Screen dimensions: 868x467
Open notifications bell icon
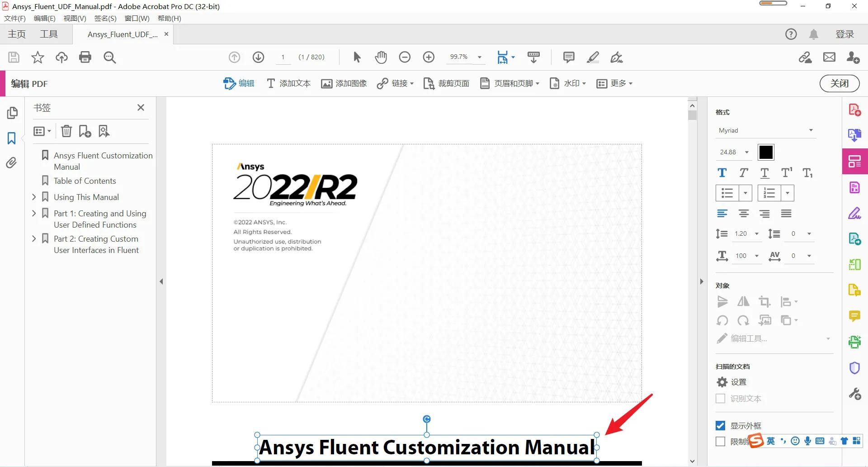pos(814,34)
